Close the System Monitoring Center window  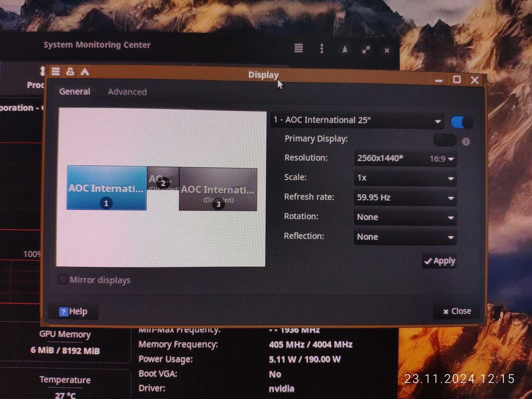387,51
